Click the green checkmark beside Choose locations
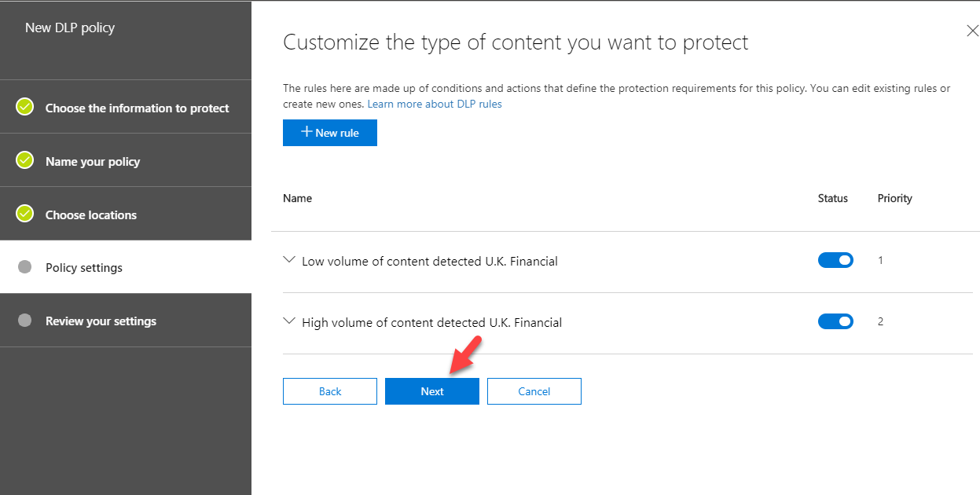Viewport: 980px width, 495px height. [x=25, y=214]
